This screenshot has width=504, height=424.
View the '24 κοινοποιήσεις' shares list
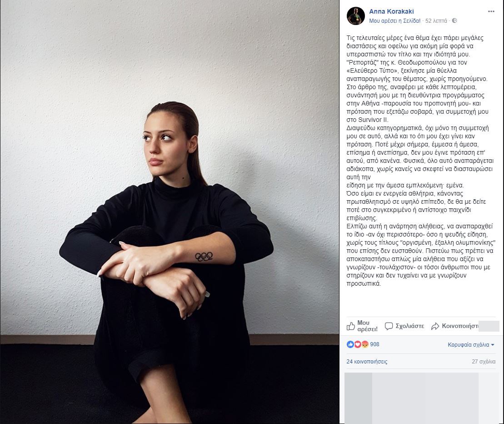[367, 362]
